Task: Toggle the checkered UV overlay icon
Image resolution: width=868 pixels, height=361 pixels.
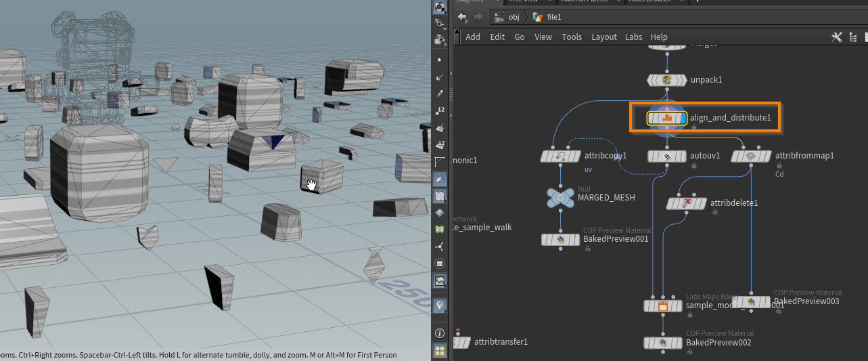Action: (440, 196)
